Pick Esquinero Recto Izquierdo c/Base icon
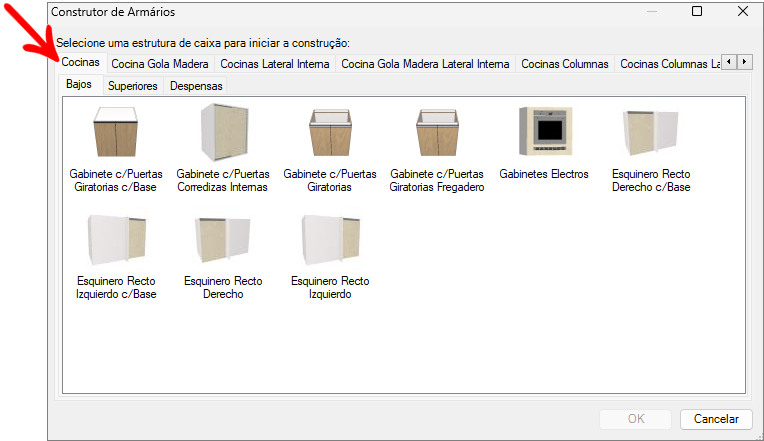Screen dimensions: 764x441 pyautogui.click(x=117, y=240)
